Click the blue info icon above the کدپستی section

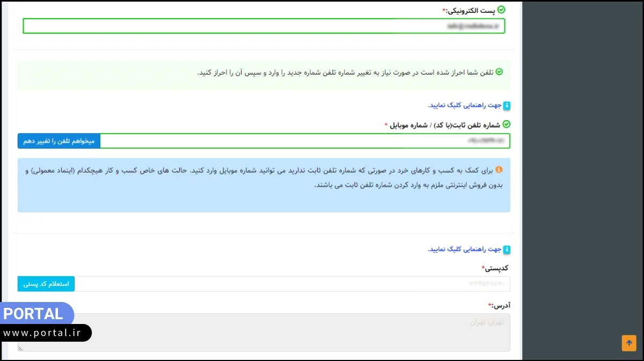click(508, 249)
